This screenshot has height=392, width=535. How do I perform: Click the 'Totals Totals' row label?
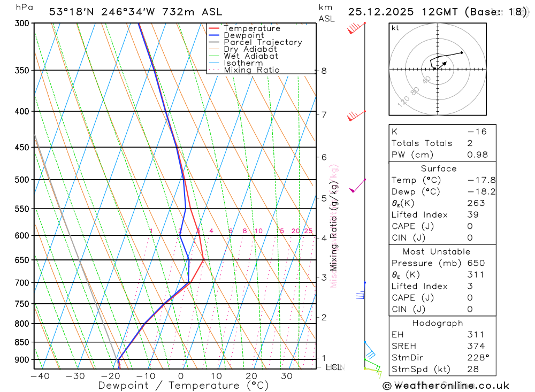(x=422, y=143)
